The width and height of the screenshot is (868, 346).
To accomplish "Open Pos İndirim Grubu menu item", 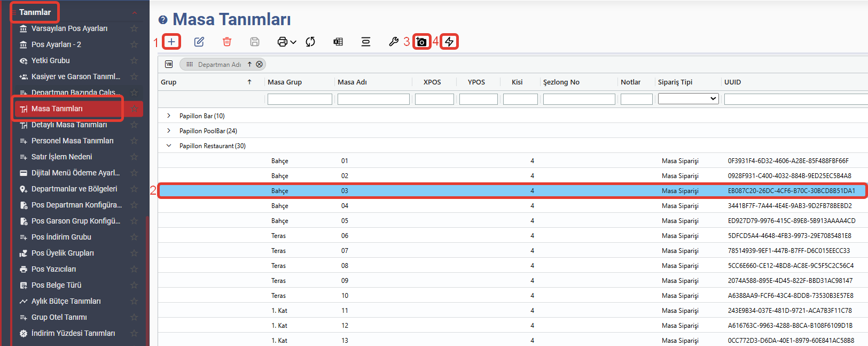I will [61, 237].
